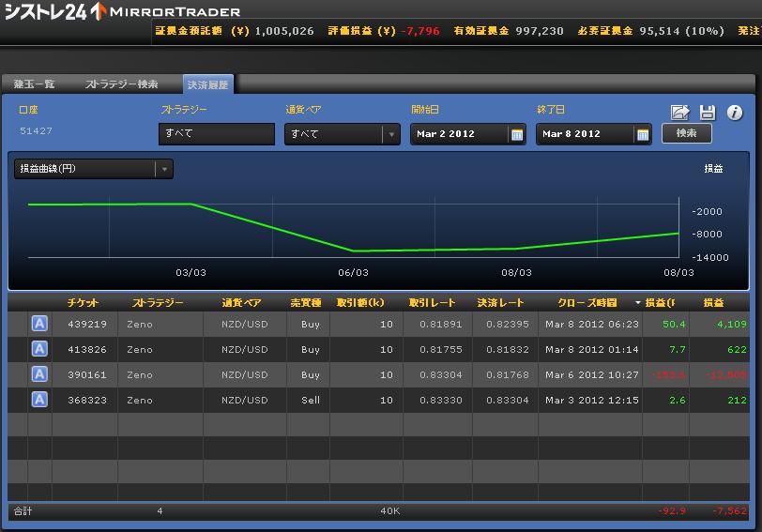Switch to the 建玉一覧 tab
Viewport: 762px width, 532px height.
(x=35, y=84)
